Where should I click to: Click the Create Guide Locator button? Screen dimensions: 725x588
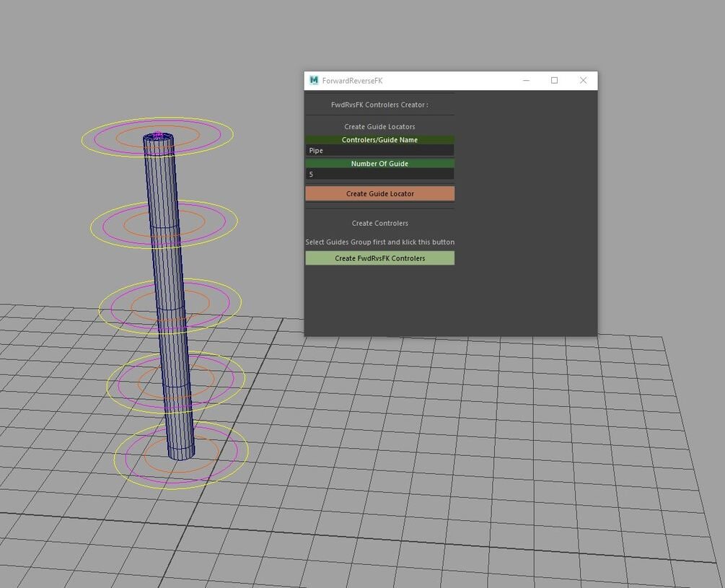point(379,193)
